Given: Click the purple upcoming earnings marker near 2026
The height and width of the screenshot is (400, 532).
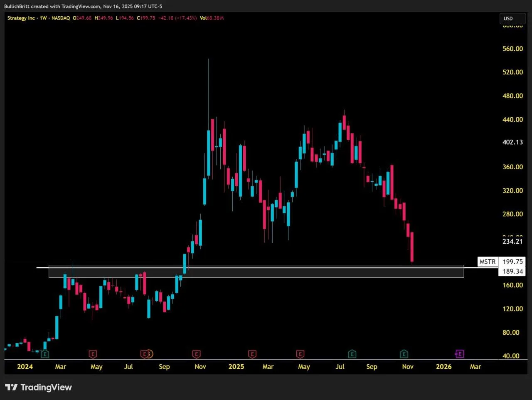Looking at the screenshot, I should point(459,354).
